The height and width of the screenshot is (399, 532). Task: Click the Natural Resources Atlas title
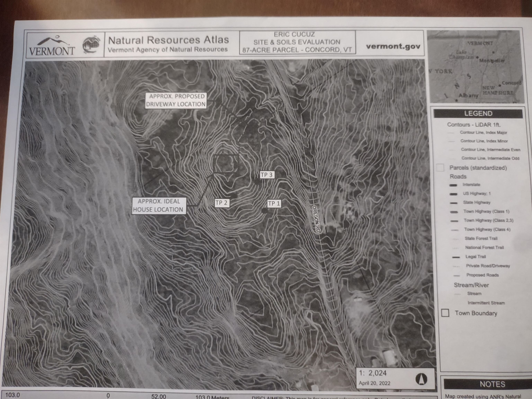click(168, 40)
